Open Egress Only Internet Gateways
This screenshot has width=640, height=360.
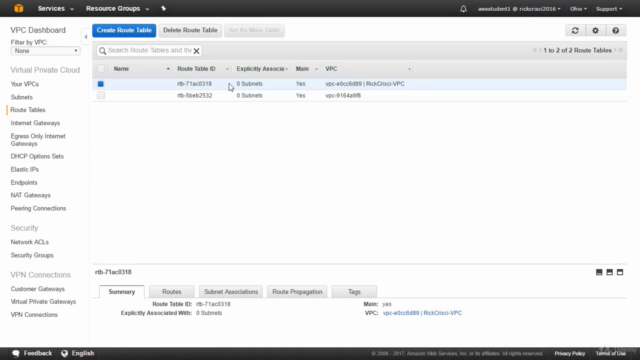38,140
